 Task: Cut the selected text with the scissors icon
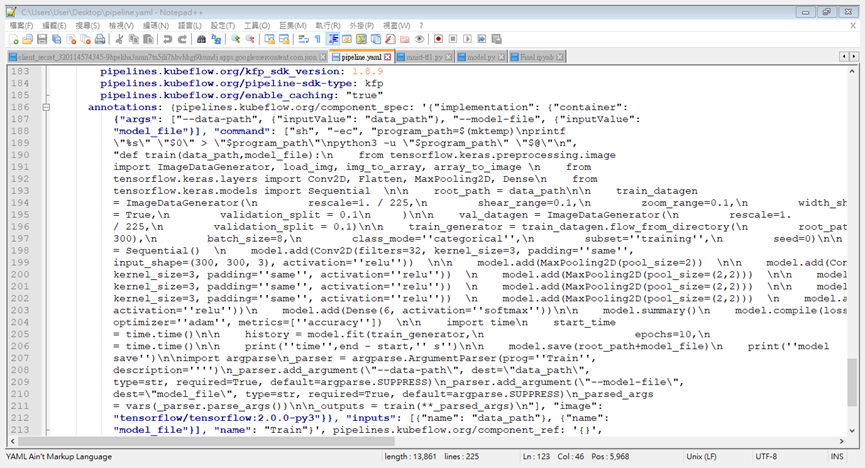click(x=119, y=39)
